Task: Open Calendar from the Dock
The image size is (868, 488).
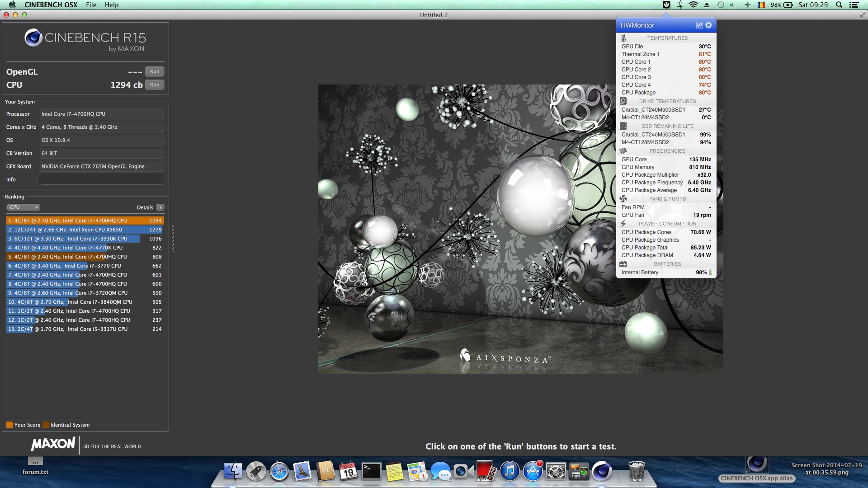Action: point(348,471)
